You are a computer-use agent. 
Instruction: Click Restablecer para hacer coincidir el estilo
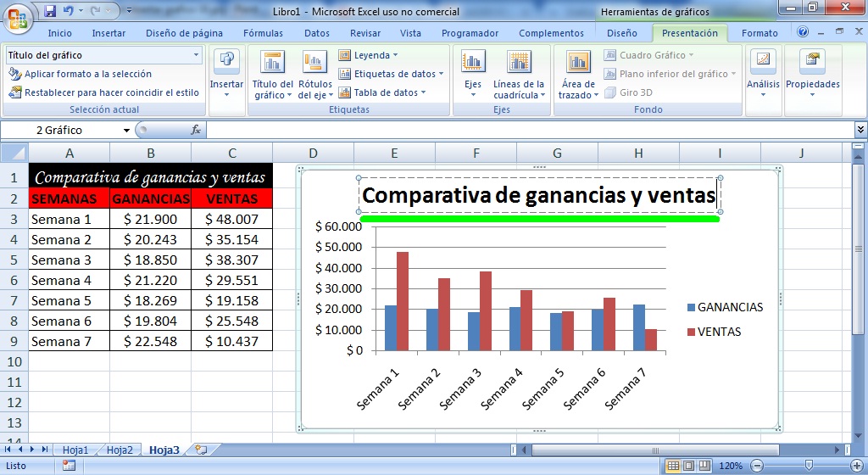pos(104,92)
